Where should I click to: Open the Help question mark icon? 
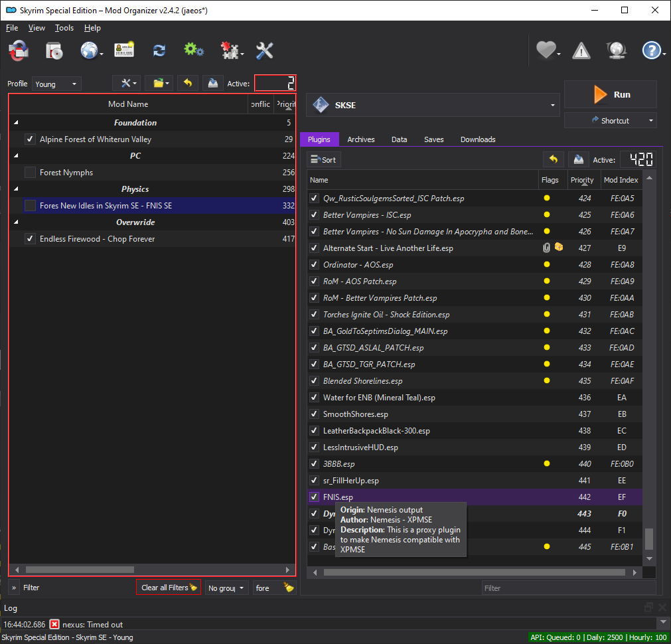pos(651,50)
